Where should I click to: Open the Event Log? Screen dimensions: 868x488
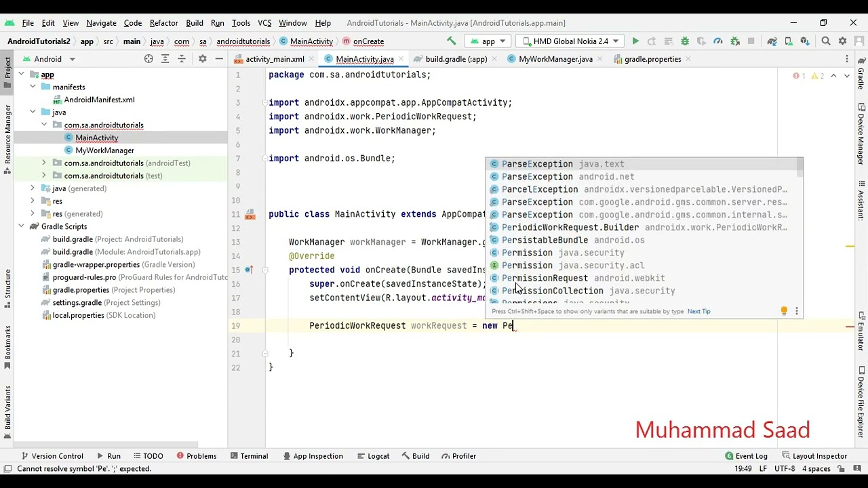pos(745,456)
